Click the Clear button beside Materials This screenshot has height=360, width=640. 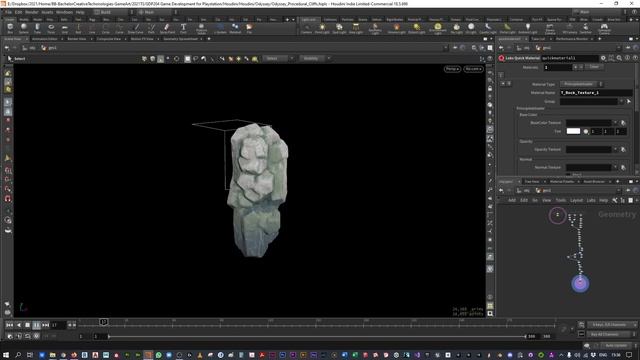click(594, 67)
